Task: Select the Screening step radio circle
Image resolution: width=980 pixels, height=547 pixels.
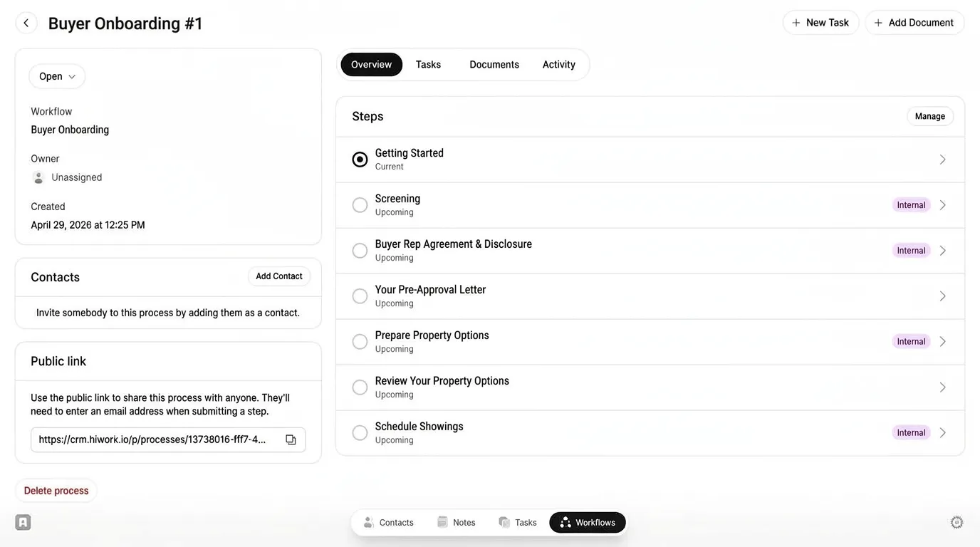Action: tap(360, 205)
